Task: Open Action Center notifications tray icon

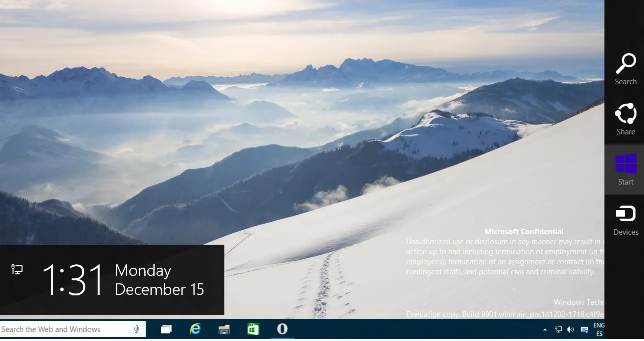Action: point(584,329)
